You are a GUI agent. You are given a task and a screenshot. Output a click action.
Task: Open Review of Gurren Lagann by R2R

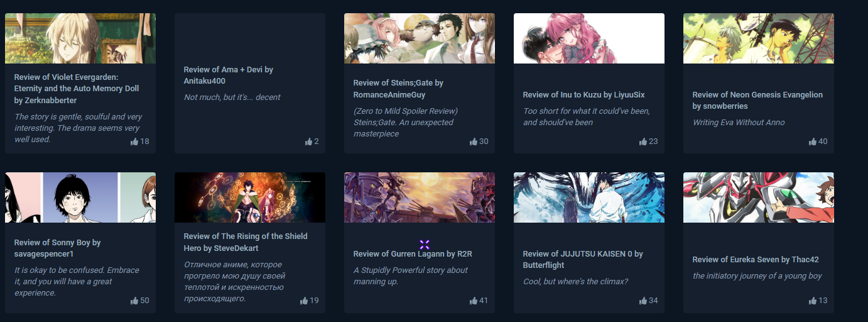(x=413, y=254)
